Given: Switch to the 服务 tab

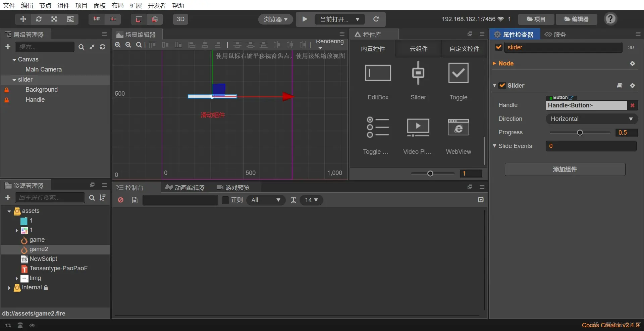Looking at the screenshot, I should [x=555, y=35].
